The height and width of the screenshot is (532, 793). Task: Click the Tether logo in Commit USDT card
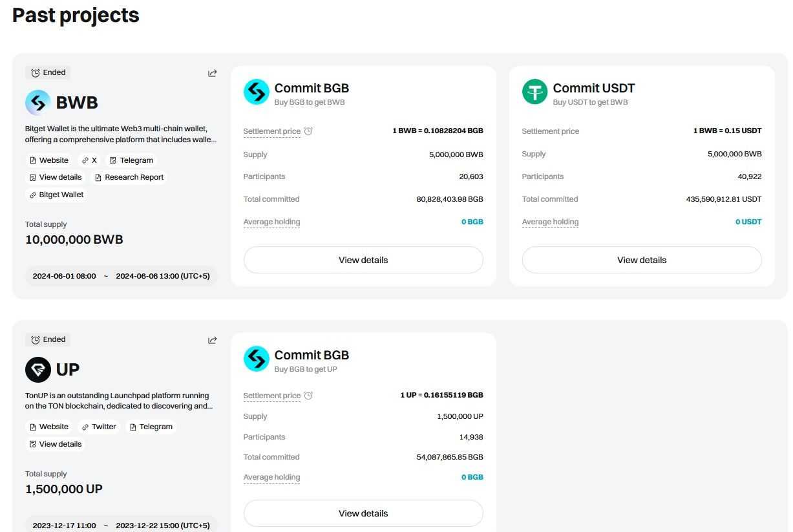pyautogui.click(x=534, y=92)
